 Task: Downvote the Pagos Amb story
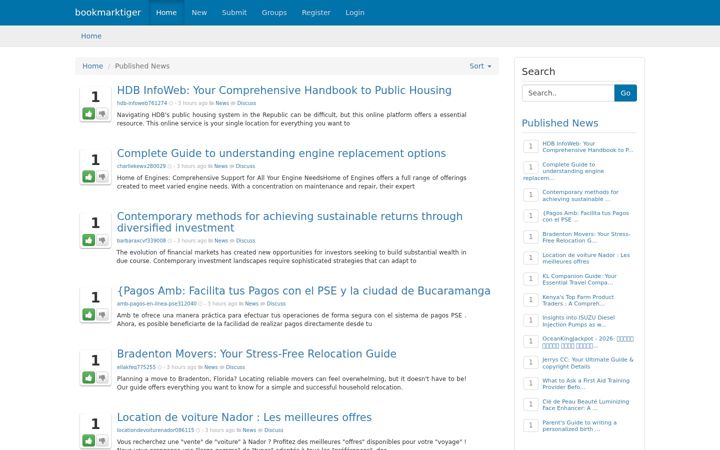pos(102,314)
